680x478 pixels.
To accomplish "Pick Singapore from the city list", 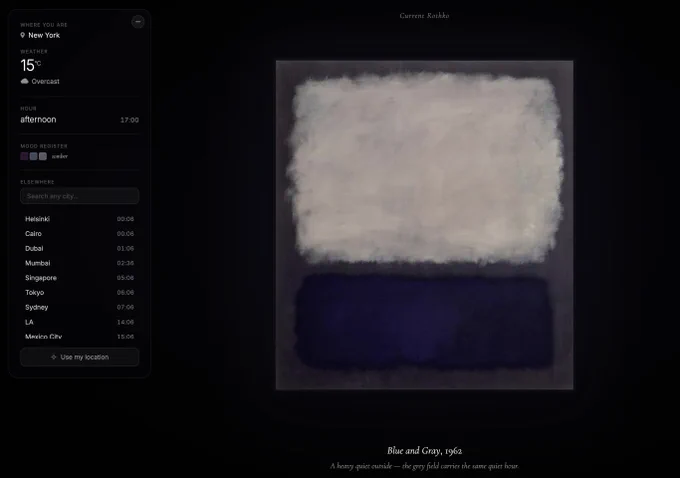I will click(79, 278).
